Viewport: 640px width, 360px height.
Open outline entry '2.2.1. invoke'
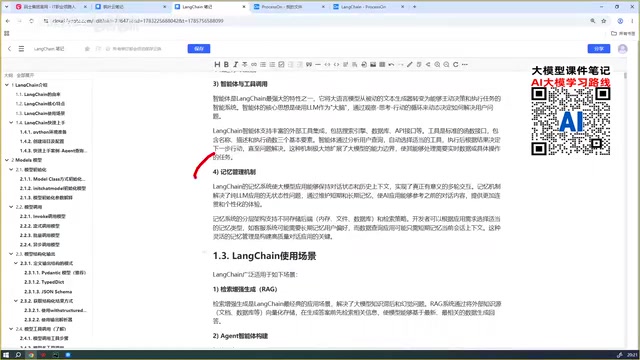[42, 216]
